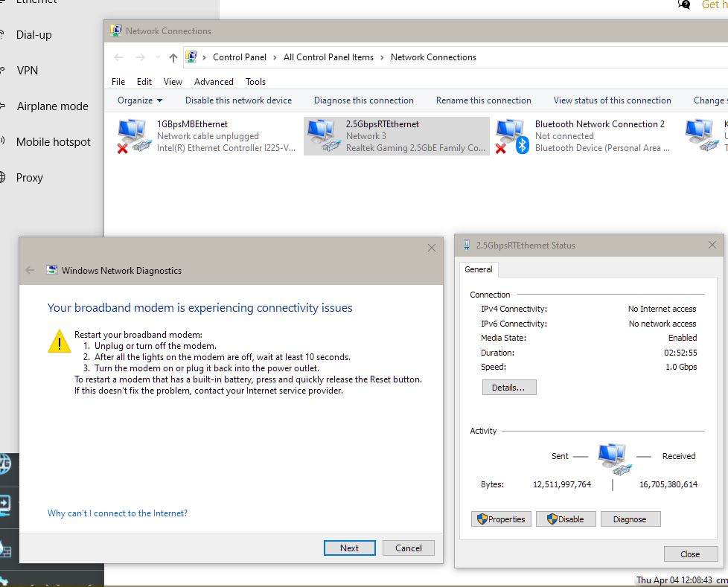Select the General tab in Status window
Viewport: 728px width, 587px height.
coord(479,269)
